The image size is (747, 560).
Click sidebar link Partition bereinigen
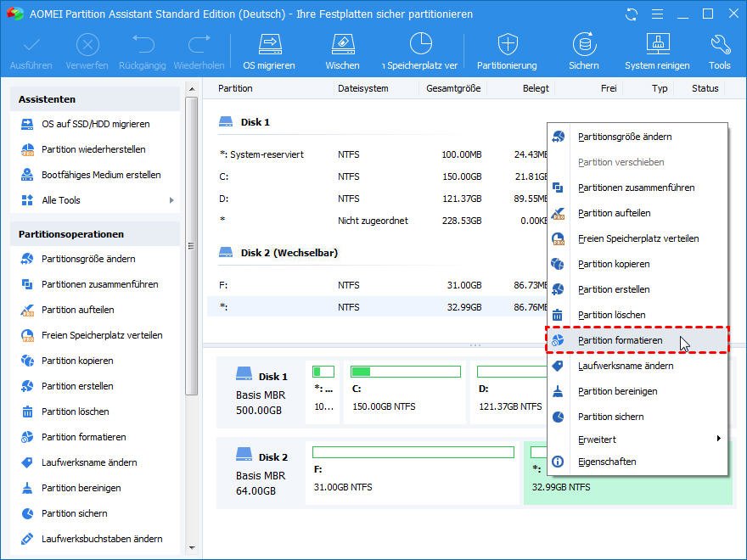coord(81,488)
